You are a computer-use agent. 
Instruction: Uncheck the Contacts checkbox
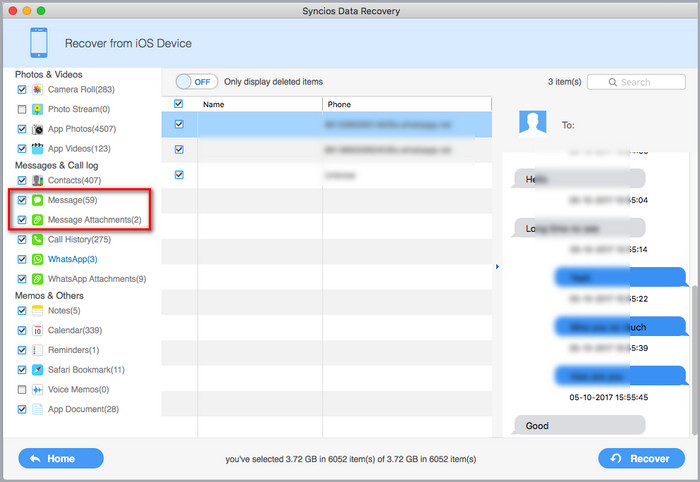(x=21, y=180)
